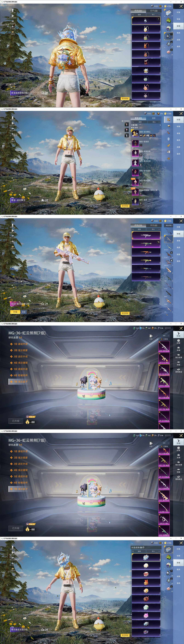Open the 快捷换装 help question icon
Screen dimensions: 184x644
pos(122,121)
